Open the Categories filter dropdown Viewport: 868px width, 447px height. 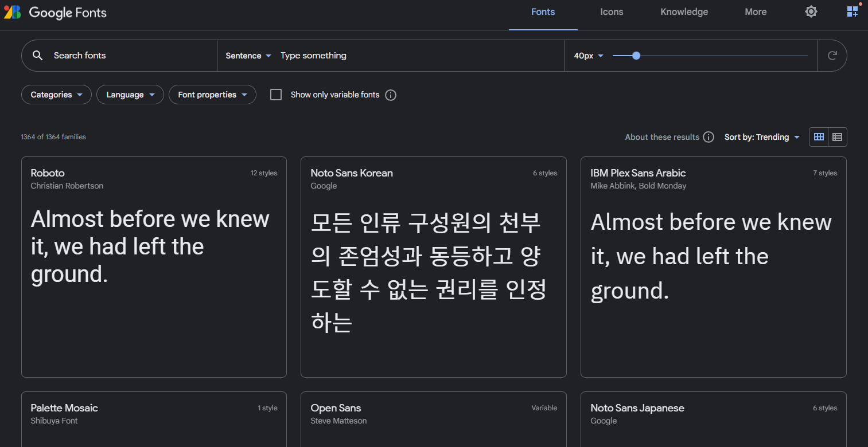(x=56, y=95)
